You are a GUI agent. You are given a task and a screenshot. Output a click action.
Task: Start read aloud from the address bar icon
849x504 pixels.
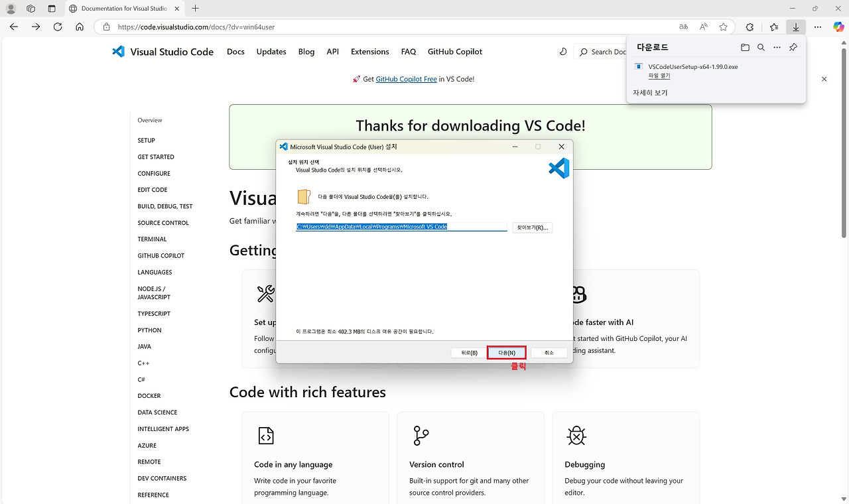click(704, 27)
